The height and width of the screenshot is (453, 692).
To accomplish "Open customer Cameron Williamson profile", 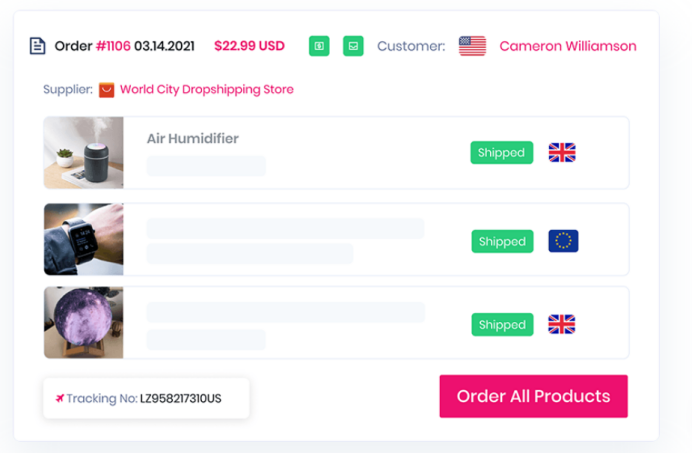I will [x=568, y=46].
